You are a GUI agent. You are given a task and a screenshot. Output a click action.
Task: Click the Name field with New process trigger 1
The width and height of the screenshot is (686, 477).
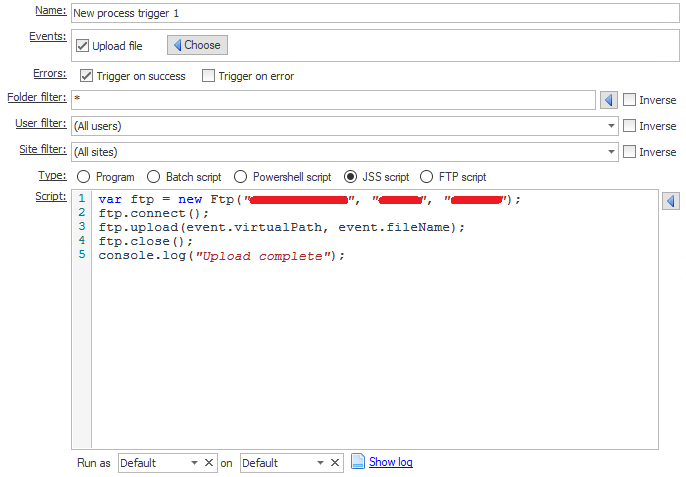click(x=370, y=14)
